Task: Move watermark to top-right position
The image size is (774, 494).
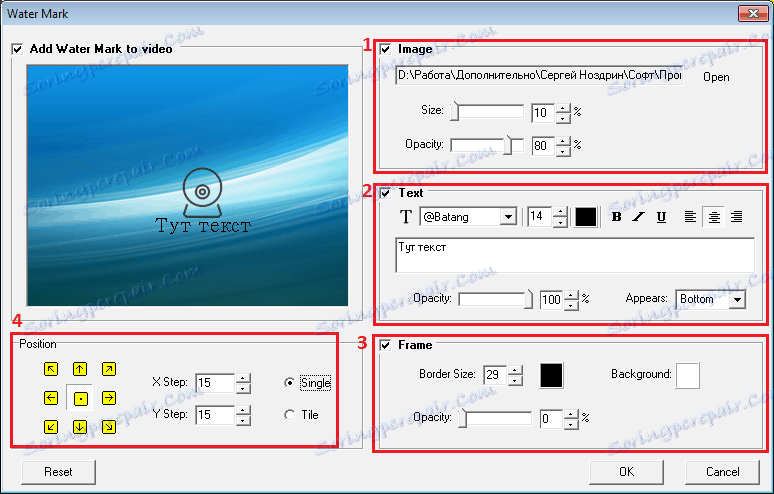Action: [x=109, y=369]
